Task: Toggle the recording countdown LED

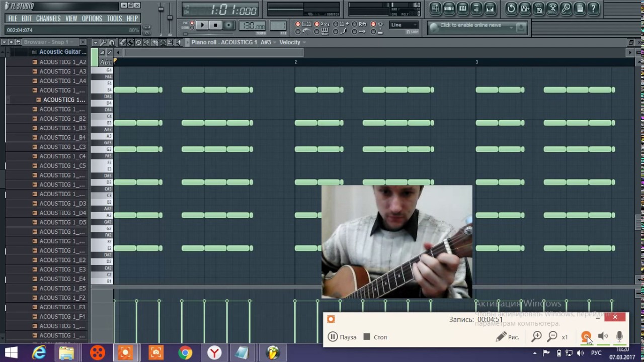Action: click(x=316, y=24)
